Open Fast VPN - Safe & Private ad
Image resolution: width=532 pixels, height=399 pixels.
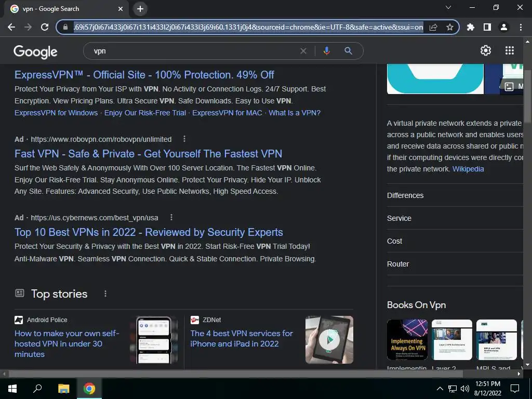pyautogui.click(x=148, y=154)
